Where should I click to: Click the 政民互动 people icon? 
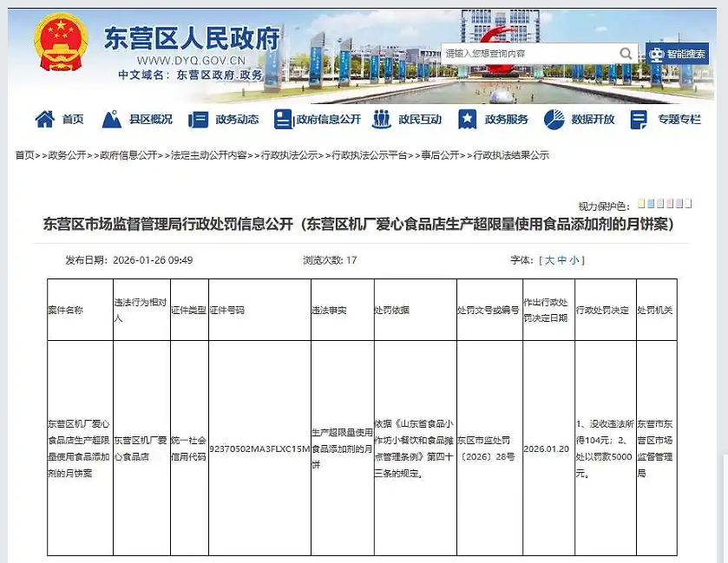pos(381,119)
